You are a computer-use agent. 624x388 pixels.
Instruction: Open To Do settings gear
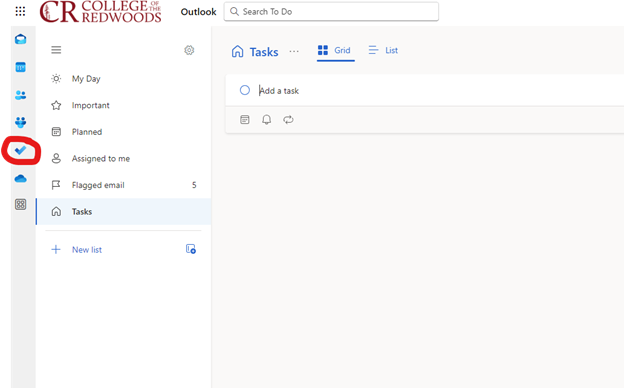tap(189, 50)
